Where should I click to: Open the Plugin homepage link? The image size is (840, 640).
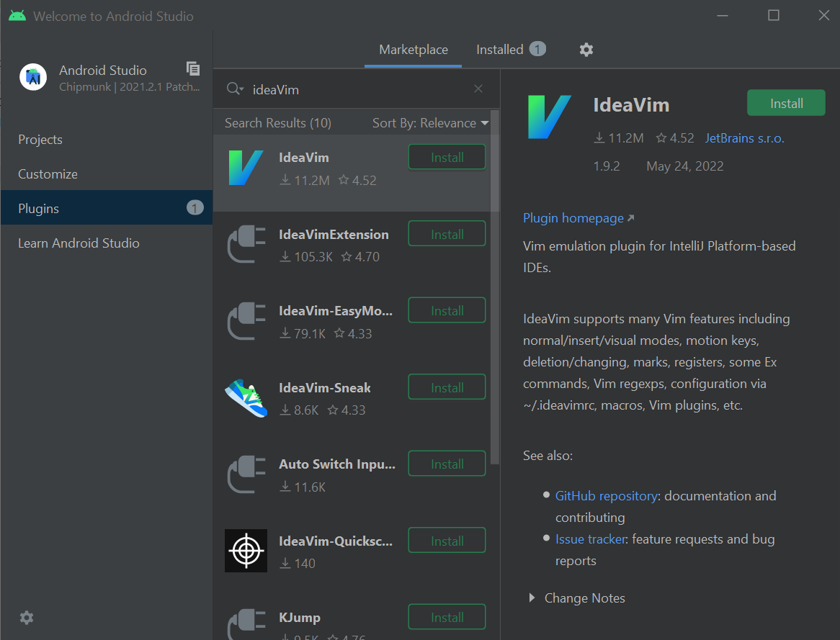point(573,218)
